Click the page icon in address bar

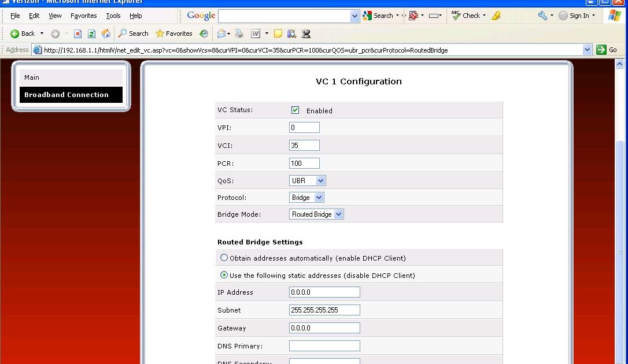(37, 50)
